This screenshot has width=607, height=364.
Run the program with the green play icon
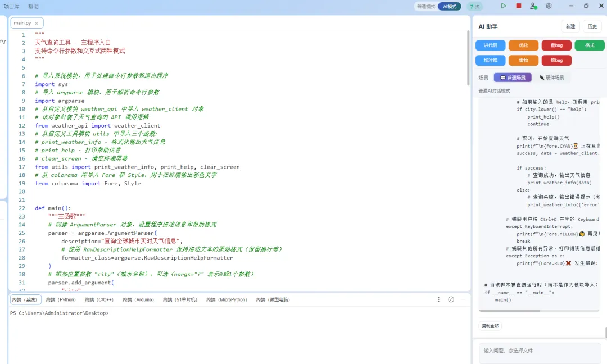point(503,6)
